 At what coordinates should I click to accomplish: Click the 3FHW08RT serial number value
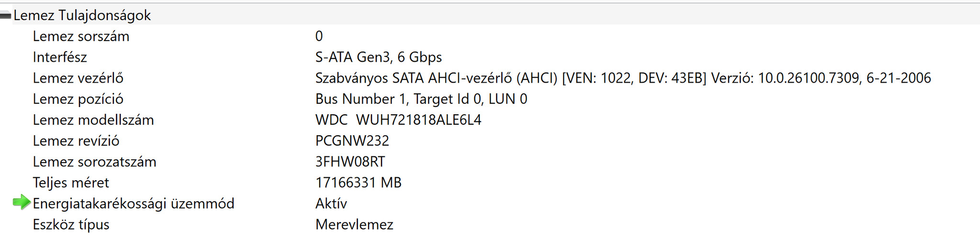pyautogui.click(x=350, y=162)
